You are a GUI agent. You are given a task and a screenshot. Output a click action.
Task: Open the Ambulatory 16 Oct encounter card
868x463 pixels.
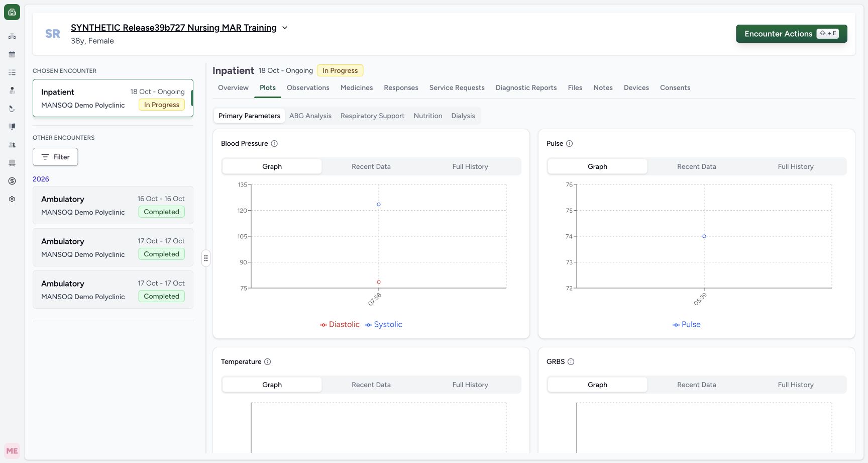(x=113, y=205)
